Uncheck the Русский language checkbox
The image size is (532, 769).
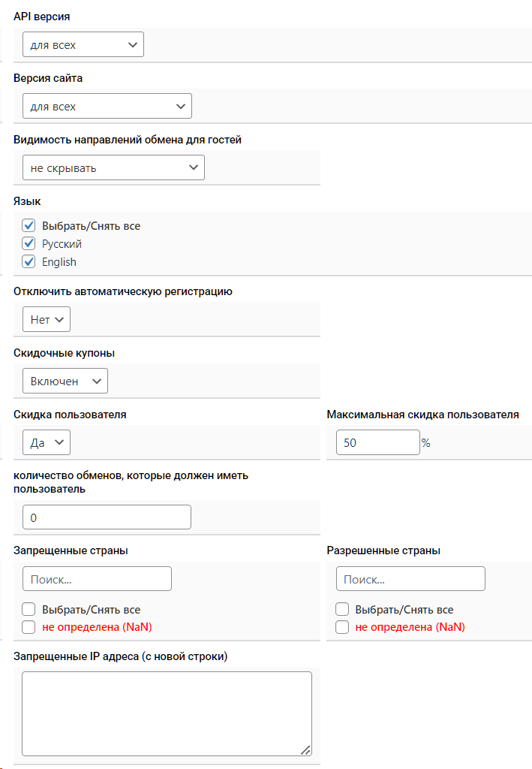[x=29, y=243]
